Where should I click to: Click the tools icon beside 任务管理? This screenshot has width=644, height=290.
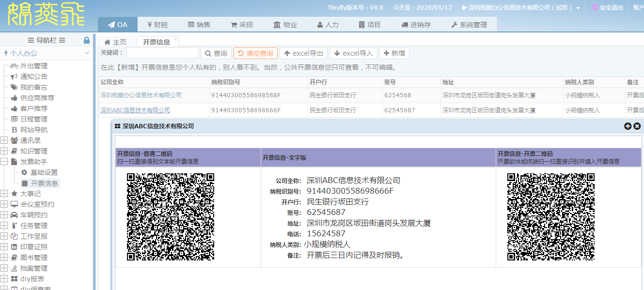coord(14,226)
